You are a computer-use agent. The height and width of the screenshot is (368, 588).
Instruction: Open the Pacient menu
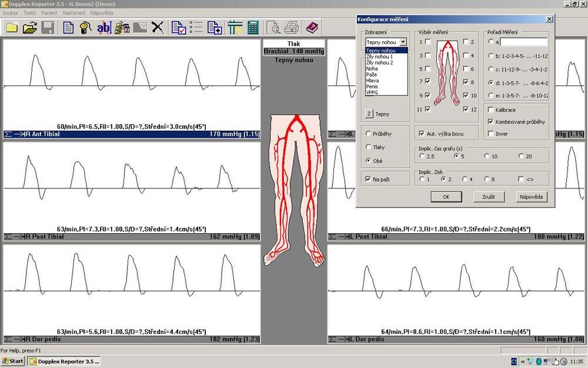click(x=49, y=12)
